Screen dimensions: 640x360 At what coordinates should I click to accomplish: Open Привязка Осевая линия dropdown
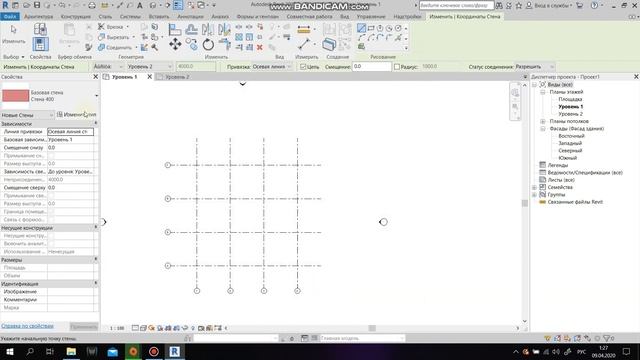pyautogui.click(x=271, y=67)
